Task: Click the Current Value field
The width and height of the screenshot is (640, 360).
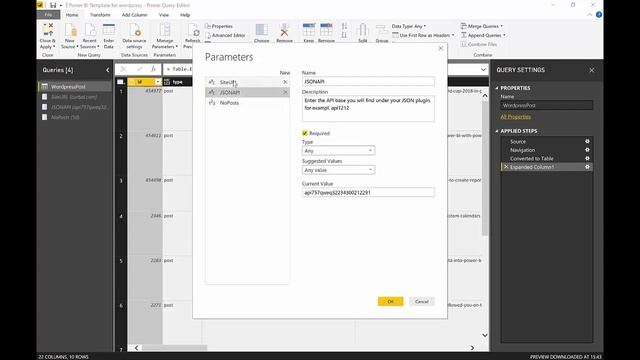Action: [x=368, y=192]
